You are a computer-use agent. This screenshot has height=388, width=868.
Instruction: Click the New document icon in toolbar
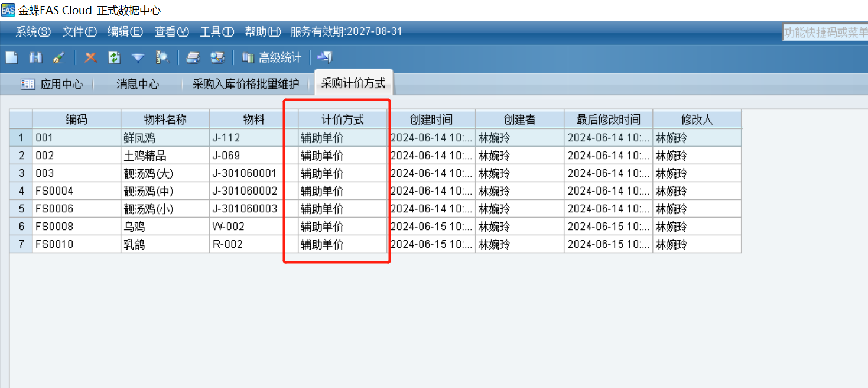(x=12, y=57)
